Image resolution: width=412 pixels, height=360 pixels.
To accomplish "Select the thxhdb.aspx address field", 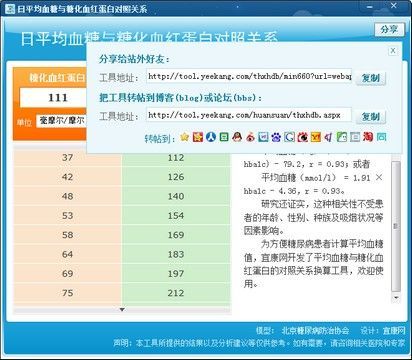I will click(x=249, y=115).
